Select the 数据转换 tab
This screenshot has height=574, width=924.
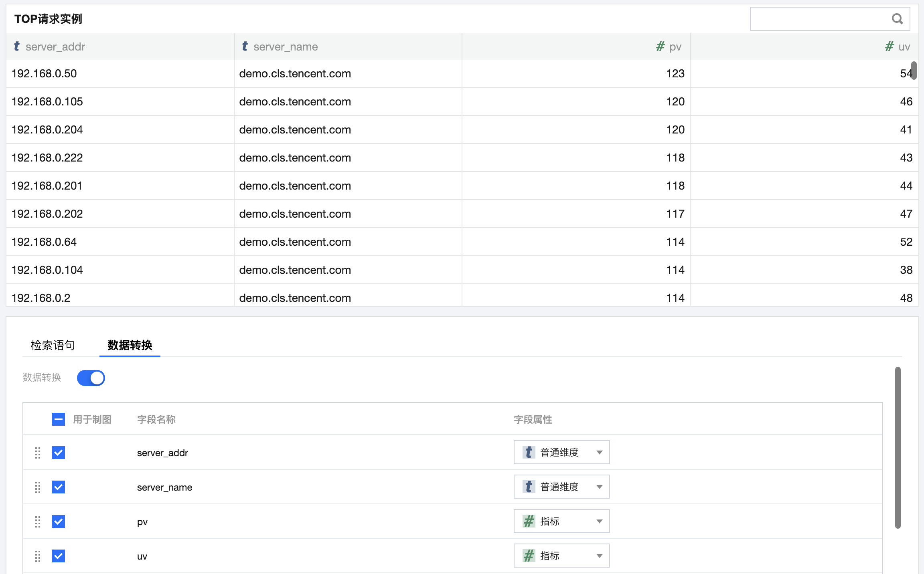(130, 345)
